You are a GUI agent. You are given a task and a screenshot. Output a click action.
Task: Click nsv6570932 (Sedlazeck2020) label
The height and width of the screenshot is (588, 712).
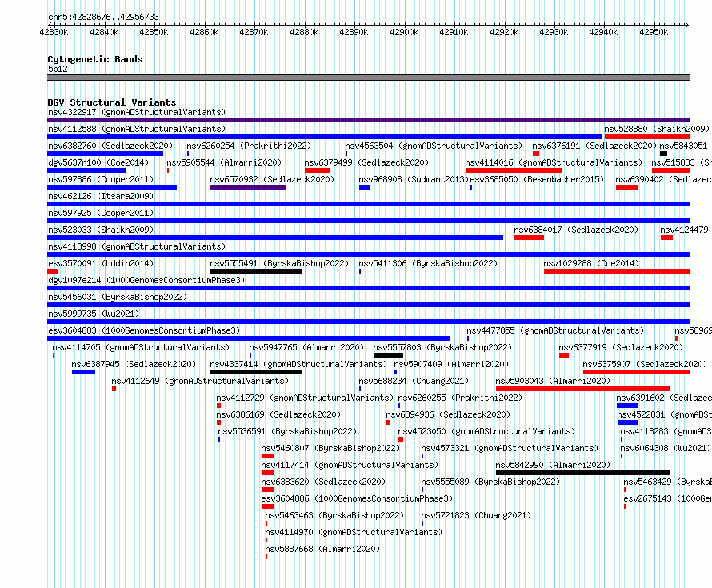[x=272, y=179]
